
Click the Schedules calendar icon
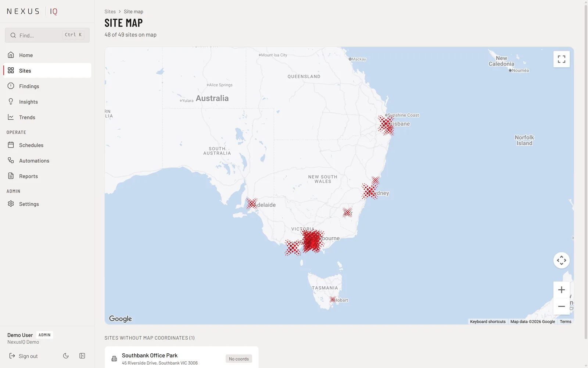click(11, 145)
